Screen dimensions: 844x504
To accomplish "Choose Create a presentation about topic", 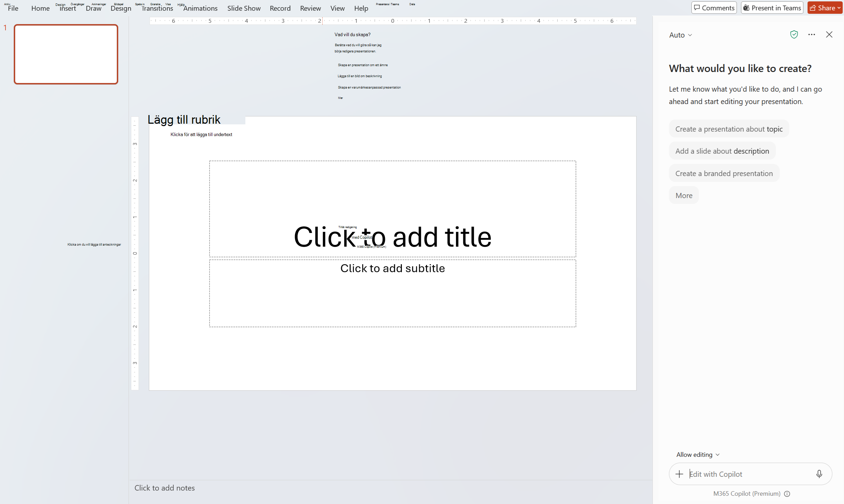I will tap(729, 129).
